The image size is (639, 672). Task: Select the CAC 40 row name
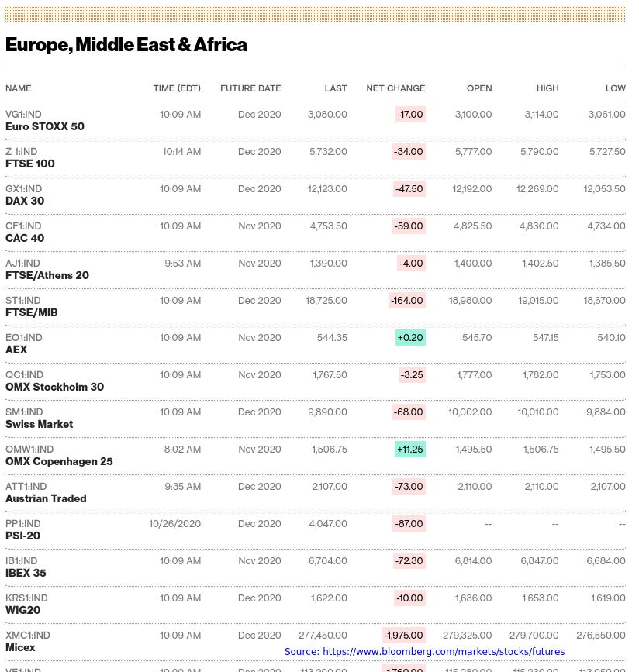coord(25,238)
